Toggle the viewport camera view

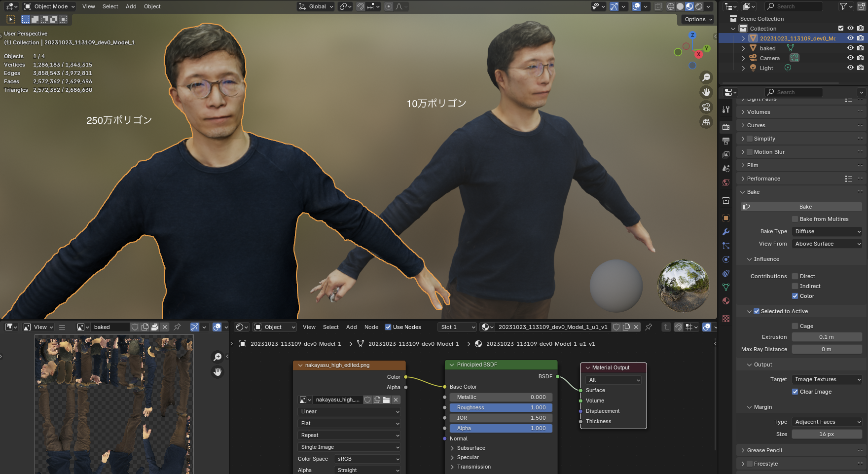(706, 107)
